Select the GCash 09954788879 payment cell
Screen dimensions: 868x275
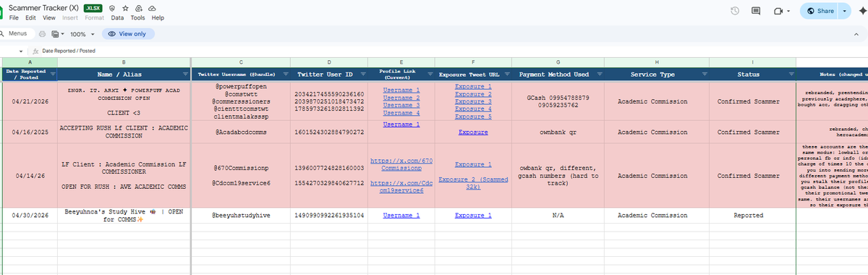pyautogui.click(x=558, y=101)
